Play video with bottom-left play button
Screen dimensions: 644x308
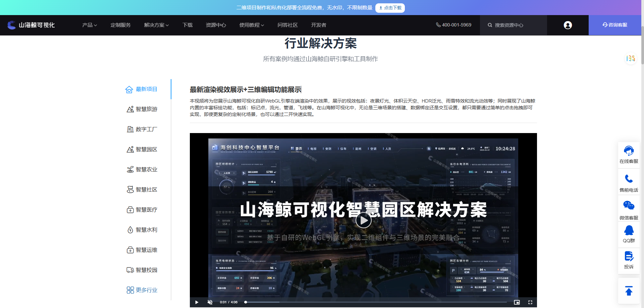coord(197,302)
